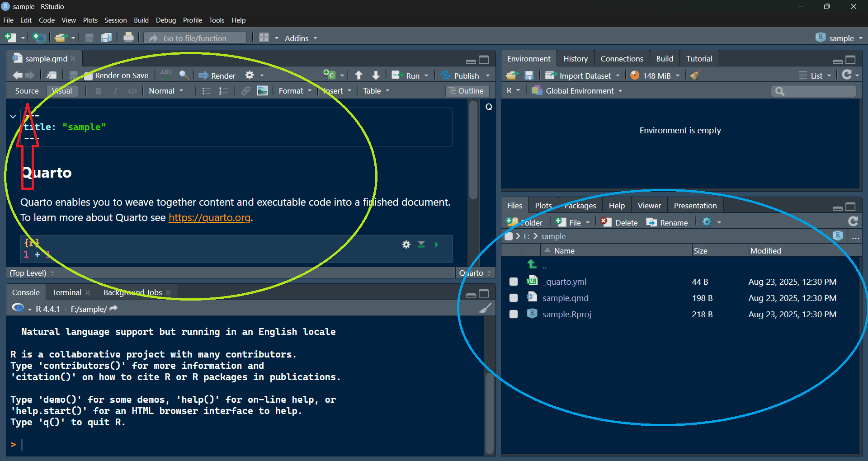The image size is (868, 461).
Task: Open the Format dropdown menu
Action: [x=295, y=91]
